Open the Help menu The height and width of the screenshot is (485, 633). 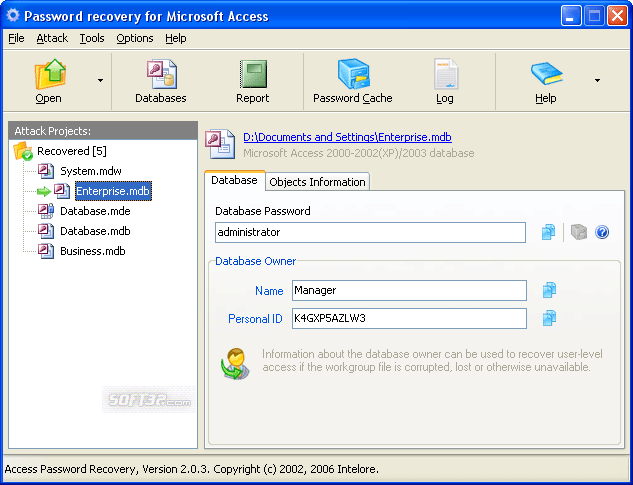(x=176, y=38)
